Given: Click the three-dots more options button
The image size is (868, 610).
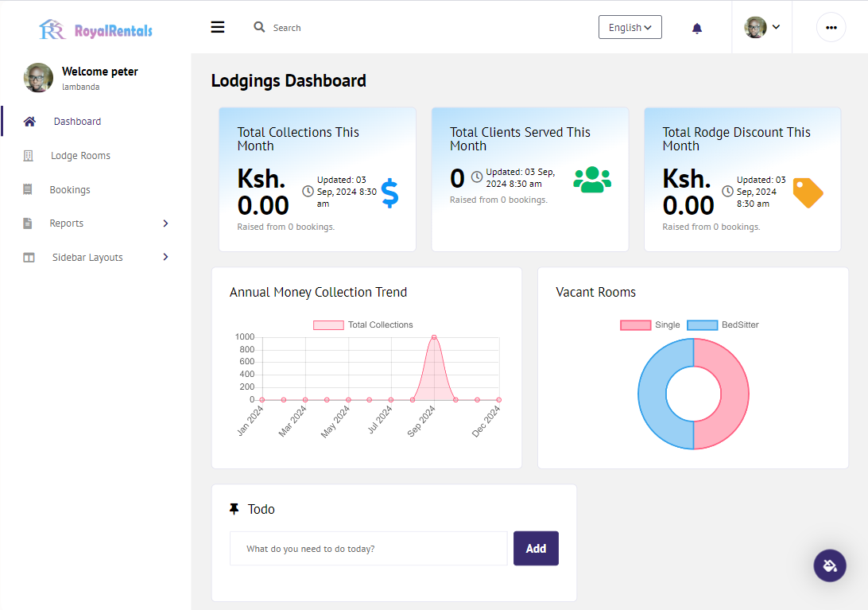Looking at the screenshot, I should pyautogui.click(x=831, y=27).
